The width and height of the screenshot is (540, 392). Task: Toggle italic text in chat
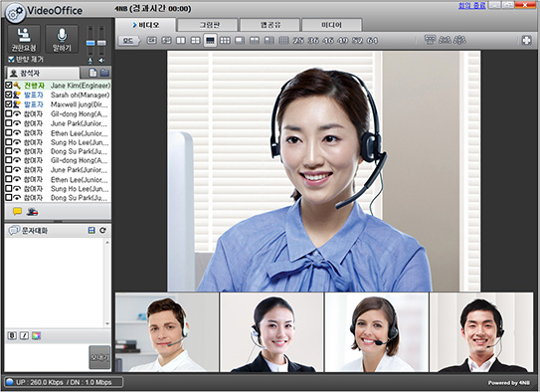point(24,335)
